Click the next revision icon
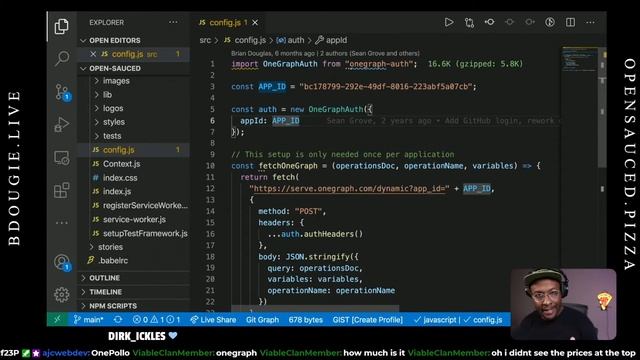The height and width of the screenshot is (360, 640). pos(530,22)
